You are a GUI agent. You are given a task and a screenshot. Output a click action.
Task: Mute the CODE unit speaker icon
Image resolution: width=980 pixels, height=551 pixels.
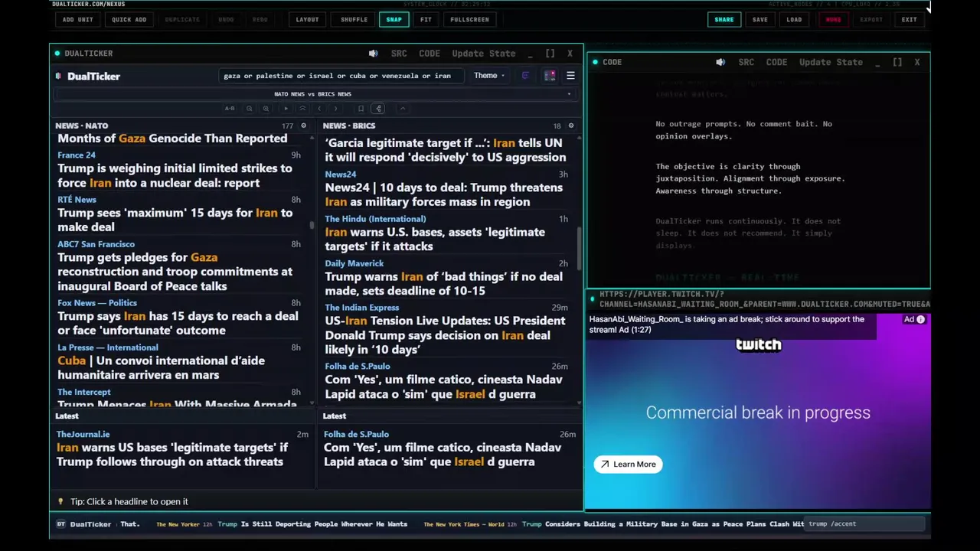pos(720,62)
